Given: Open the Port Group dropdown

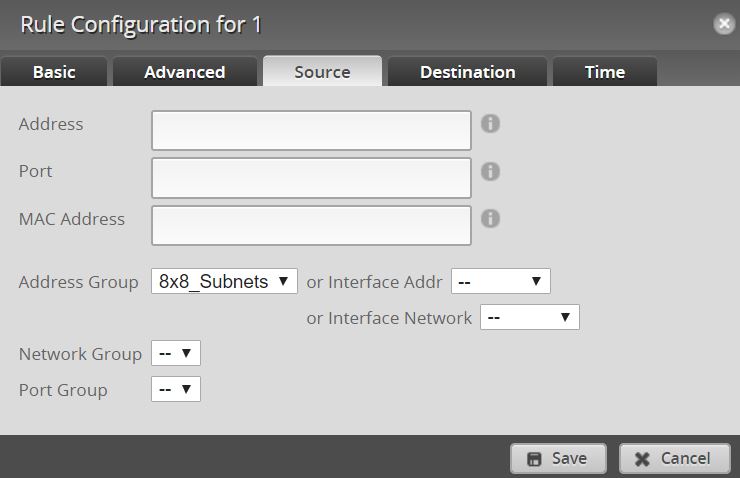Looking at the screenshot, I should [176, 390].
